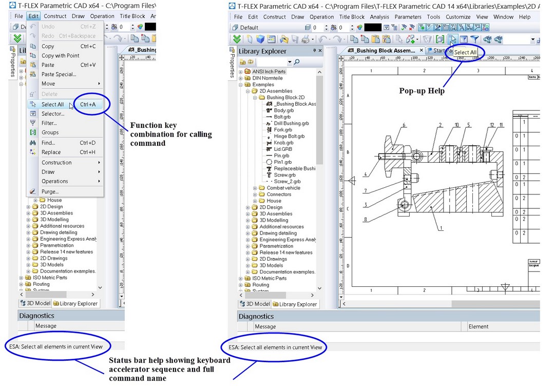Click the Undo arrow icon in right window toolbar
553x392 pixels.
(x=322, y=39)
